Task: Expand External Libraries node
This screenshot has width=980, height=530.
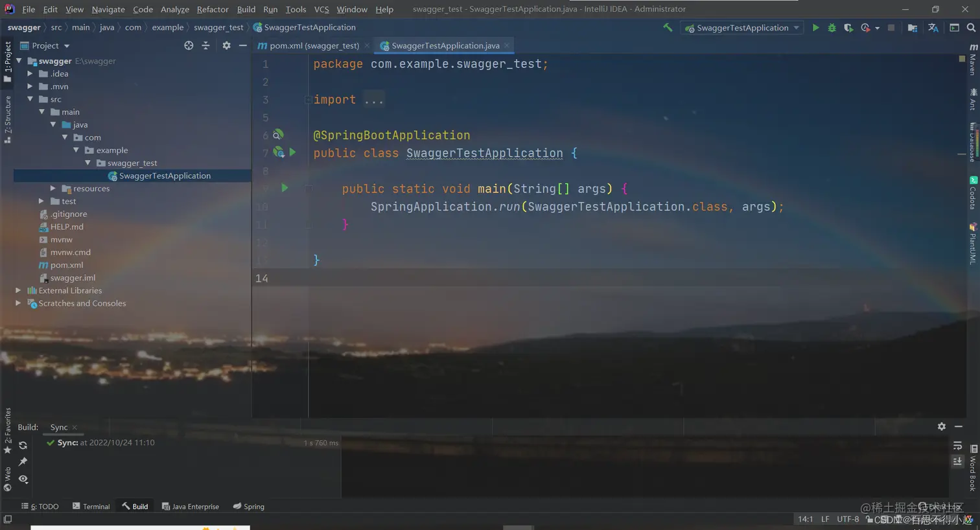Action: pos(18,290)
